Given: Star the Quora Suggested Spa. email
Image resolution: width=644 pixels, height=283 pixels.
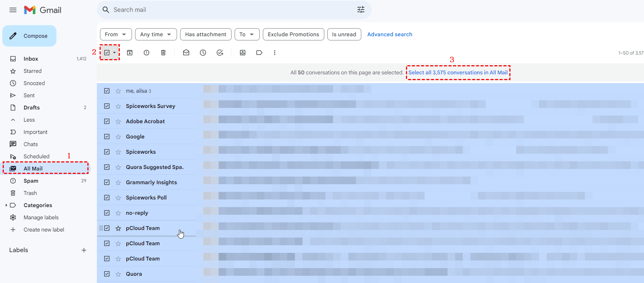Looking at the screenshot, I should click(118, 167).
